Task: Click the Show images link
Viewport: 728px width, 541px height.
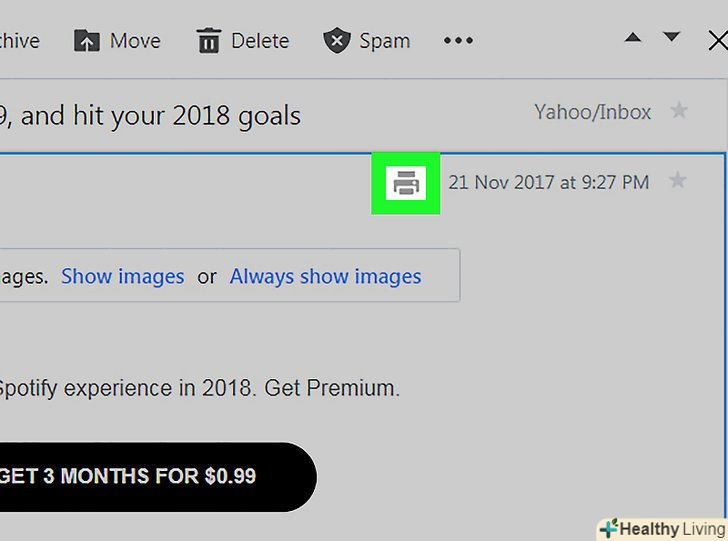Action: click(123, 277)
